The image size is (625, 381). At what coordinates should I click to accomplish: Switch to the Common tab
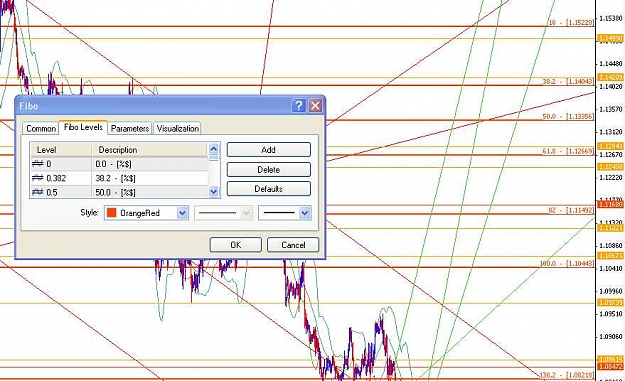41,128
